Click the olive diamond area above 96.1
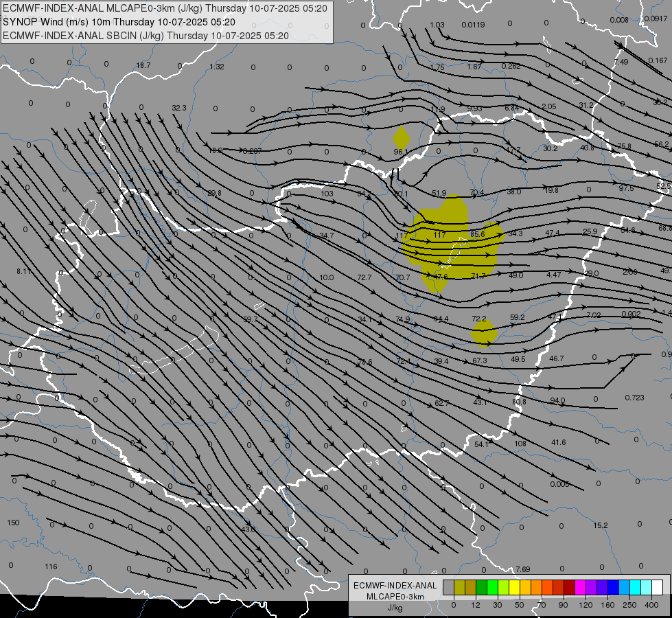This screenshot has width=672, height=618. pyautogui.click(x=401, y=138)
